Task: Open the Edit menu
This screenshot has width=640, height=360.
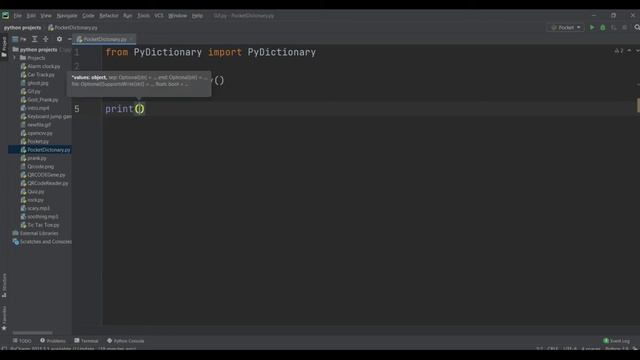Action: click(x=31, y=16)
